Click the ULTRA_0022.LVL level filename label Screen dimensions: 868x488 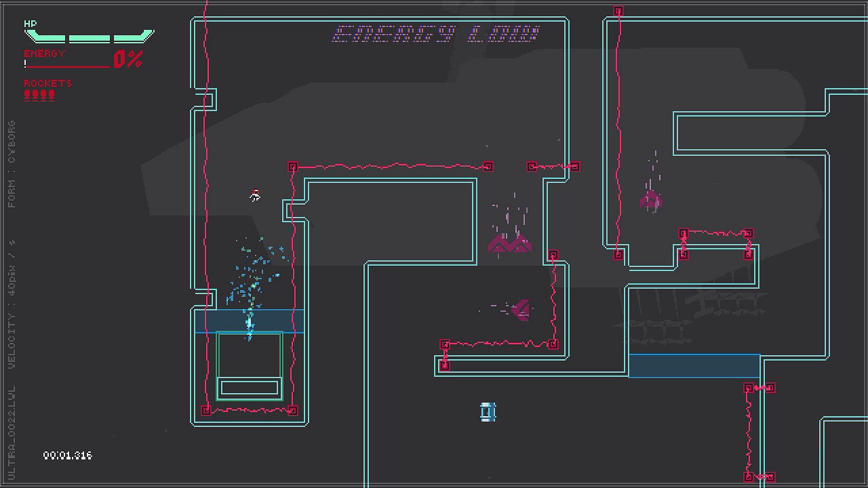click(12, 432)
